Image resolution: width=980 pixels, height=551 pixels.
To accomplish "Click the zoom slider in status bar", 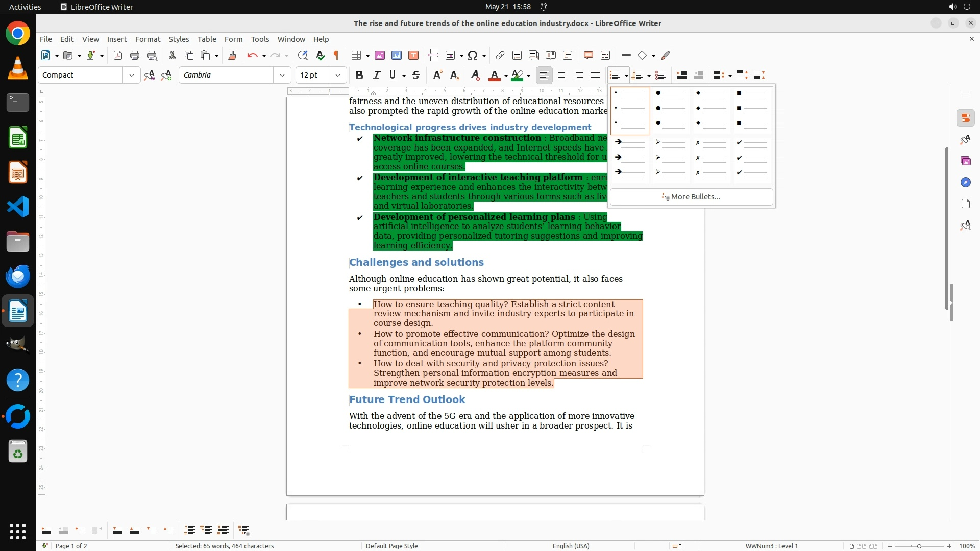I will [x=919, y=546].
